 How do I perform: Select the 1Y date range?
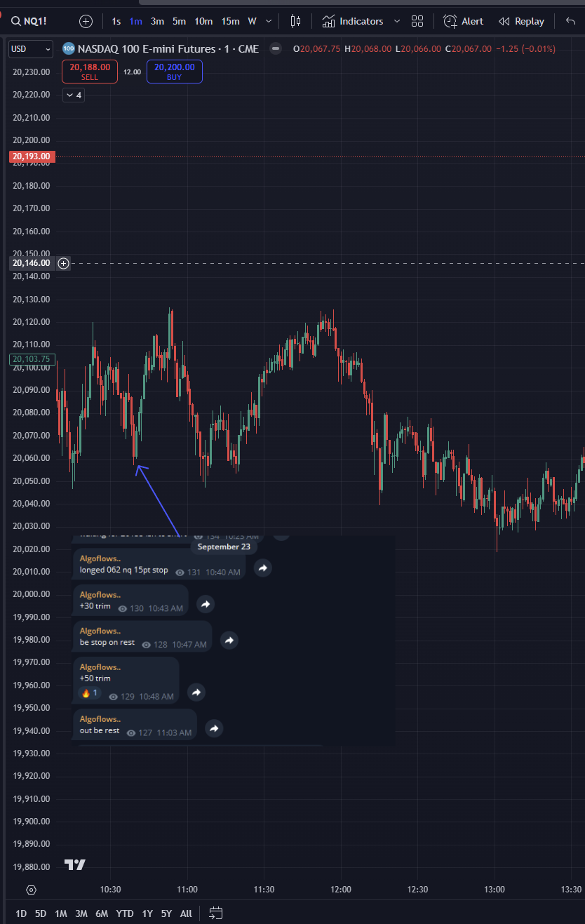point(147,913)
